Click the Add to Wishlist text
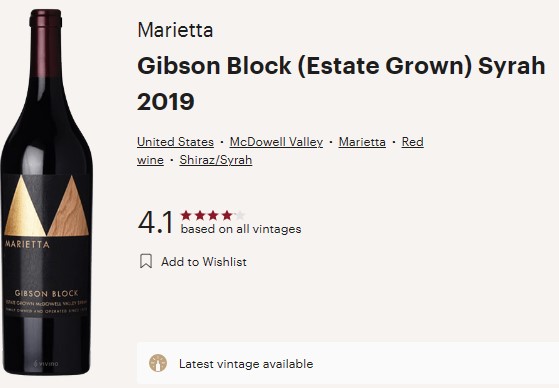This screenshot has width=559, height=388. 204,262
